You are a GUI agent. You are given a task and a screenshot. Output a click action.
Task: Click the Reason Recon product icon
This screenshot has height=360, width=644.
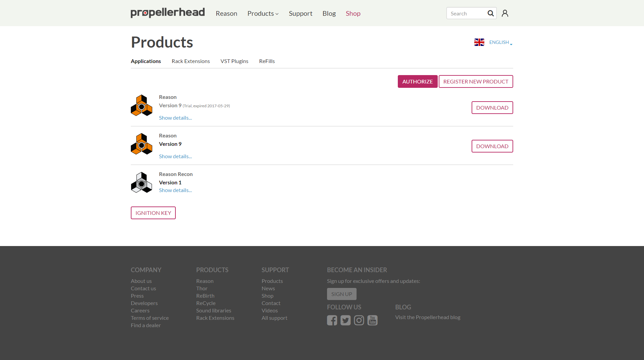coord(142,182)
